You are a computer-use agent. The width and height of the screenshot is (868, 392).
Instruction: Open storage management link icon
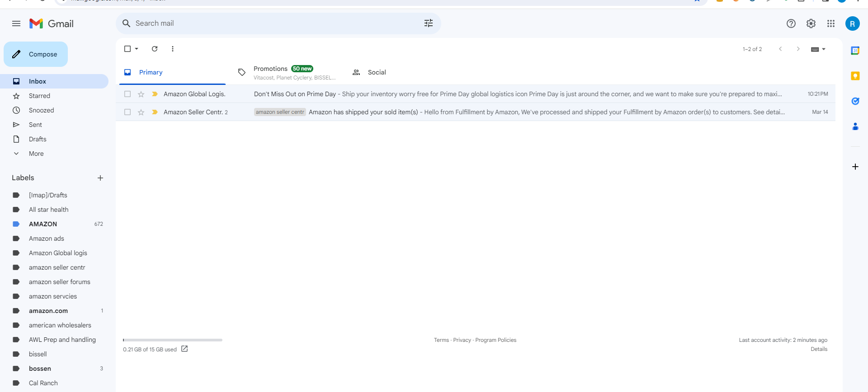pos(184,349)
